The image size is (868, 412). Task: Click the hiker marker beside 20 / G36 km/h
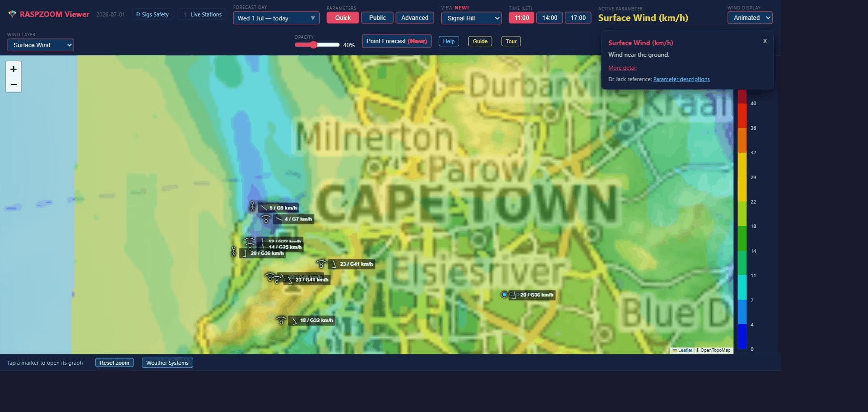pyautogui.click(x=233, y=252)
